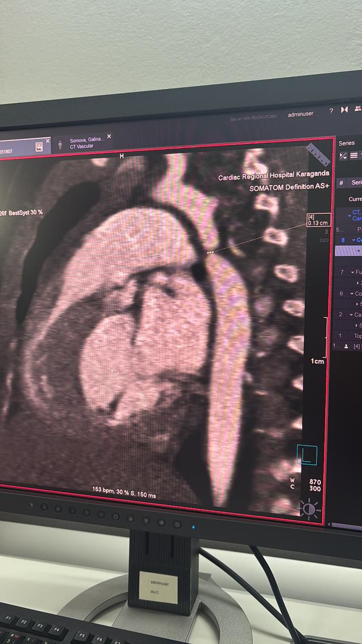Click the link chain icon below measurement
The image size is (362, 644).
click(324, 240)
